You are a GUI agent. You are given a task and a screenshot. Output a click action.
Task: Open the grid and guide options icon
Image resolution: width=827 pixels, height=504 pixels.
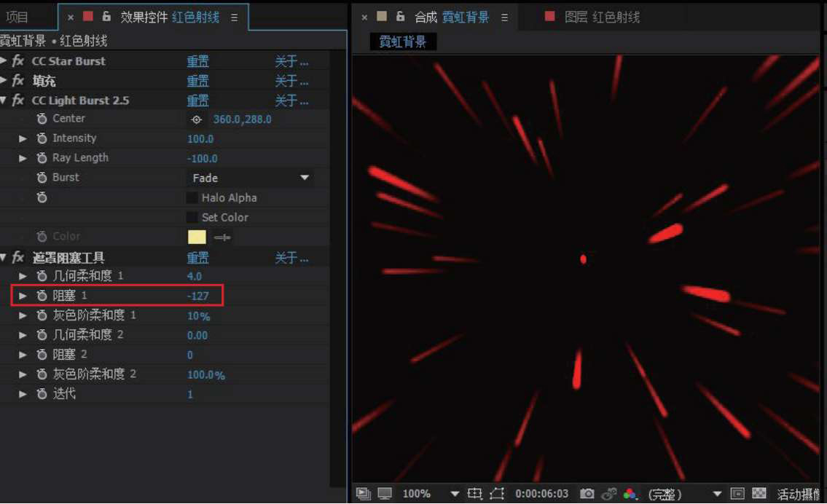tap(474, 494)
